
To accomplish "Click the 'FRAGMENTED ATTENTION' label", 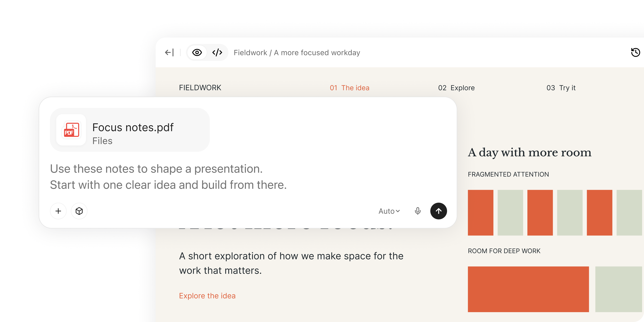I will click(x=508, y=174).
